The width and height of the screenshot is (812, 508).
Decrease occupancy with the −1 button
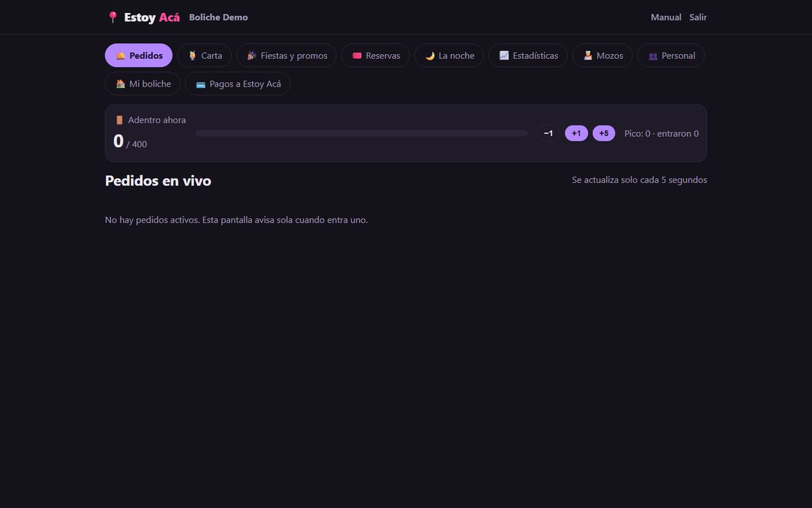click(x=548, y=133)
